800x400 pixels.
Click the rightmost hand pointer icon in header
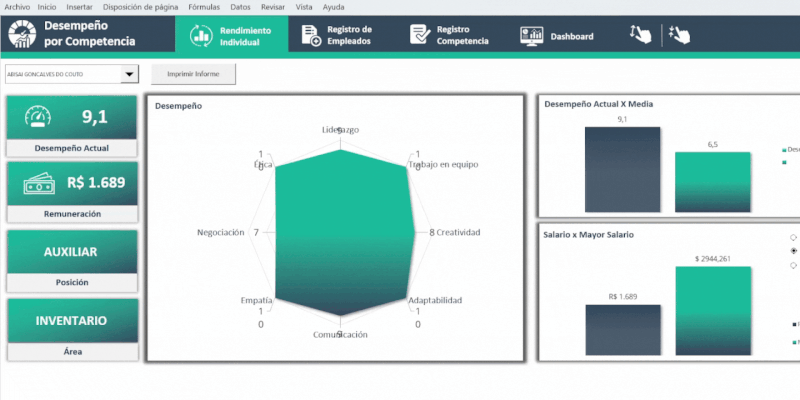tap(679, 35)
